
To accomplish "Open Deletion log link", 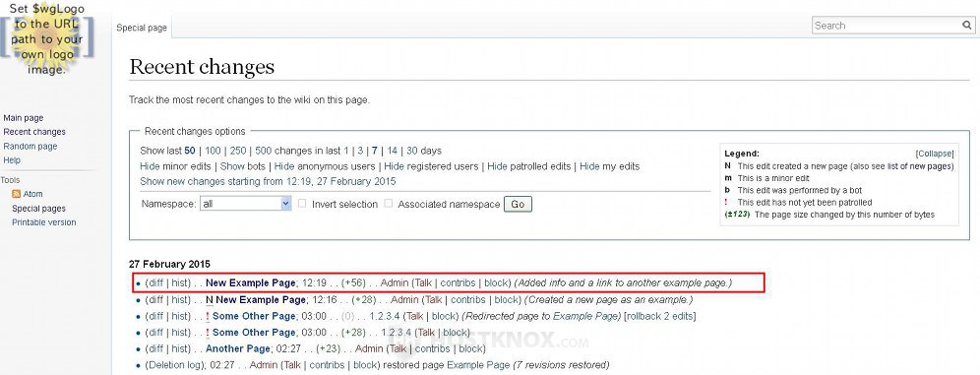I will (x=175, y=365).
